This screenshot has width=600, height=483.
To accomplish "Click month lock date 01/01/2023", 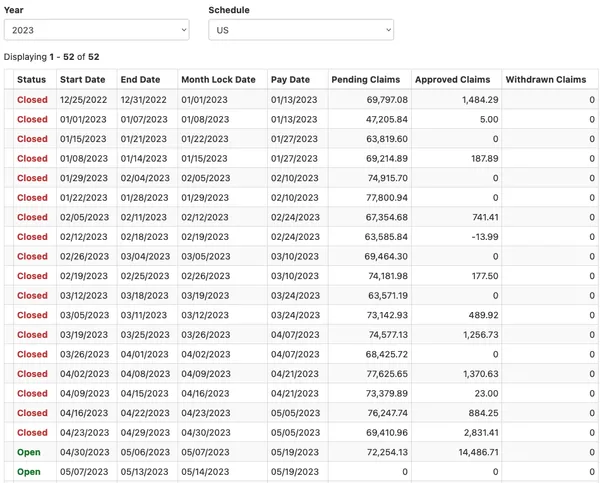I will 204,100.
